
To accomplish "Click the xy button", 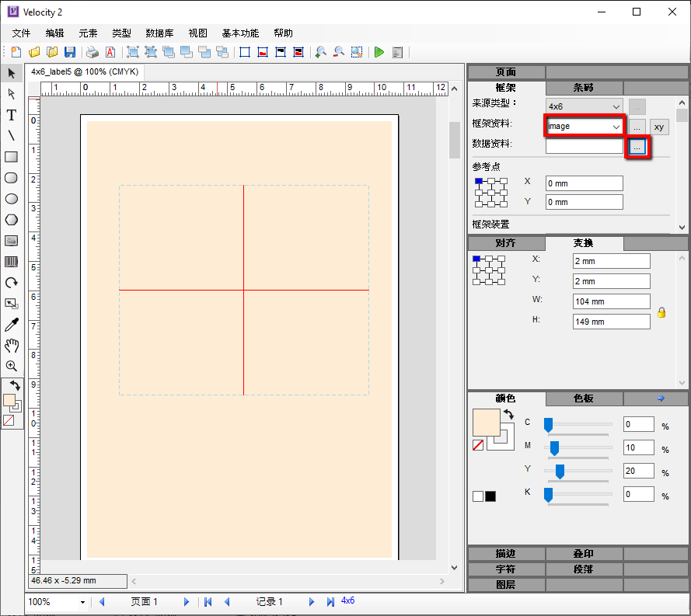I will tap(659, 127).
